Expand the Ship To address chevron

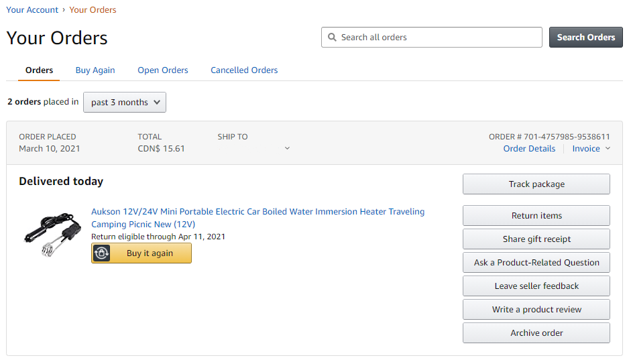[x=287, y=149]
